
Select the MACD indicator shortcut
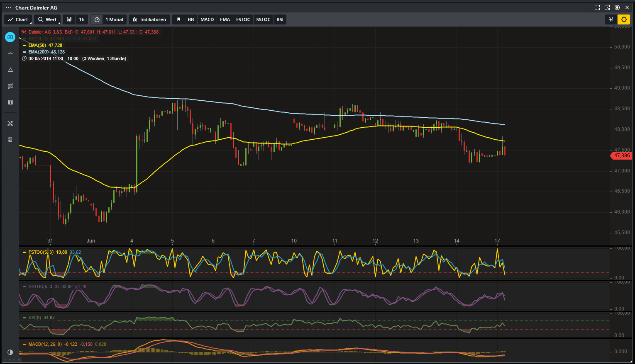coord(207,19)
